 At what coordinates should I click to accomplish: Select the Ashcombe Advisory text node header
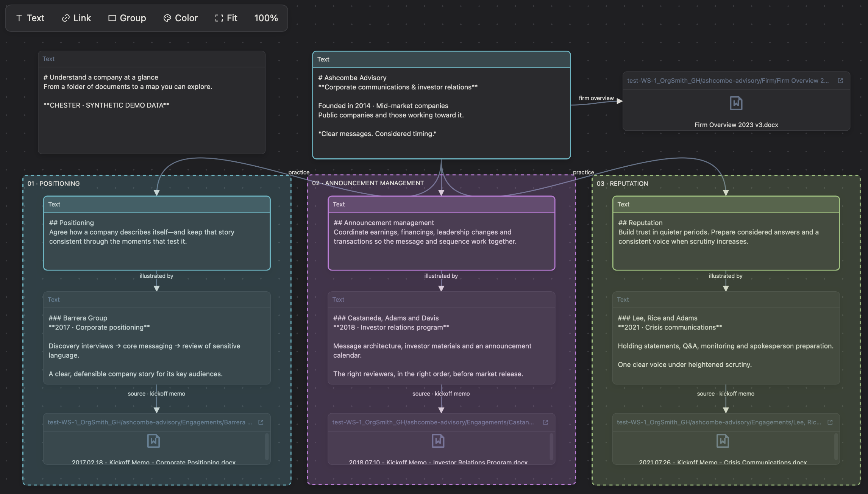(441, 59)
